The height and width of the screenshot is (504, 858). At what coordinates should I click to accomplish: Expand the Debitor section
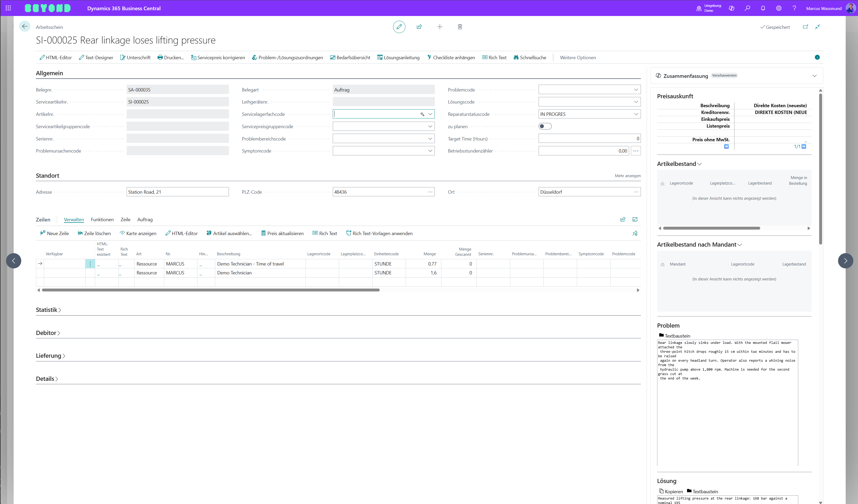point(48,333)
